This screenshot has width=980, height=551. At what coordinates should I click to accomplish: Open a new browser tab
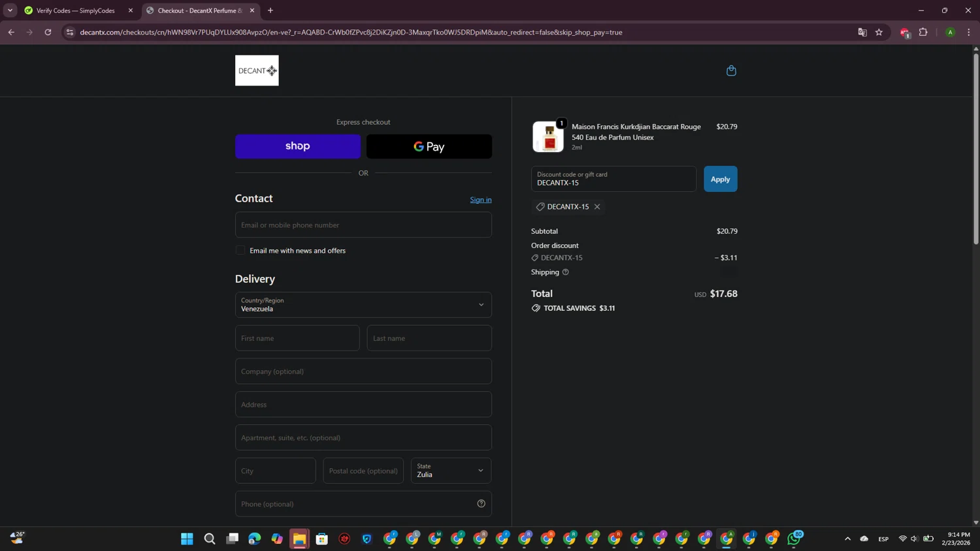(270, 10)
